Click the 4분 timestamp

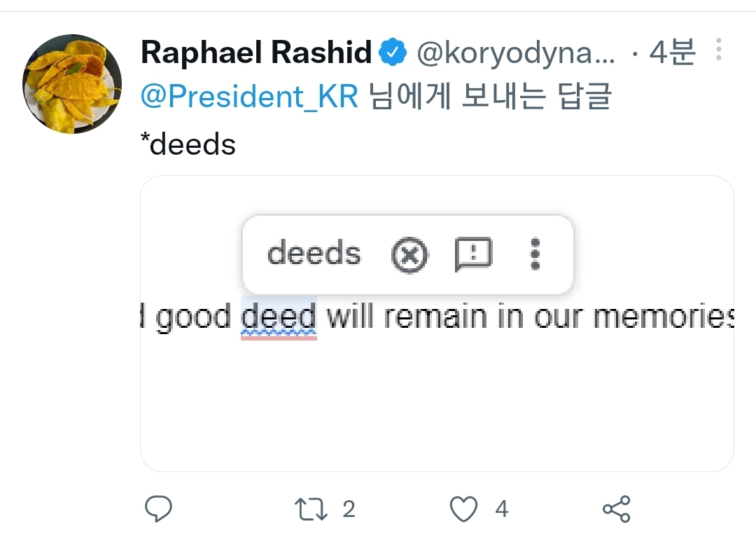(671, 53)
